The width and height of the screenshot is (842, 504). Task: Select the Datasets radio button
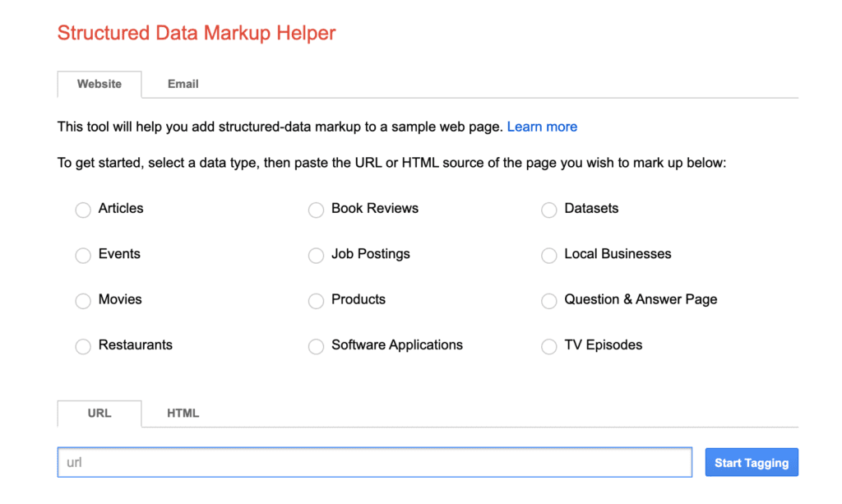point(548,210)
